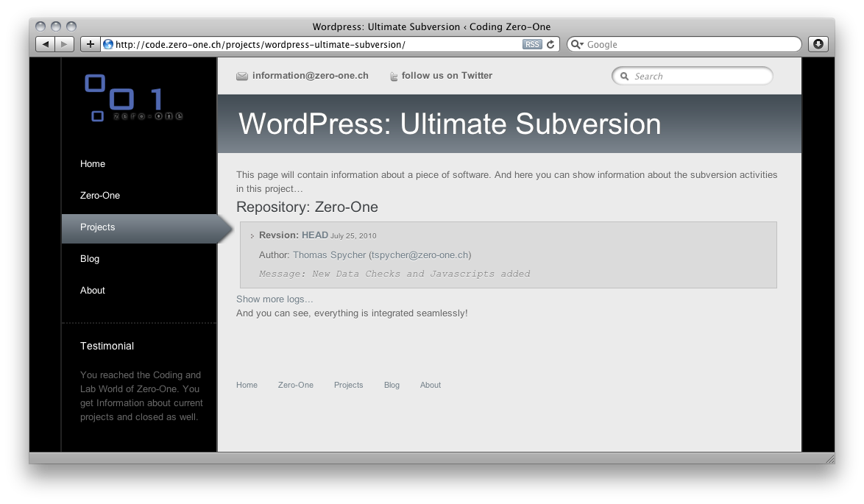The height and width of the screenshot is (504, 864).
Task: Focus the site Search input box
Action: coord(693,76)
